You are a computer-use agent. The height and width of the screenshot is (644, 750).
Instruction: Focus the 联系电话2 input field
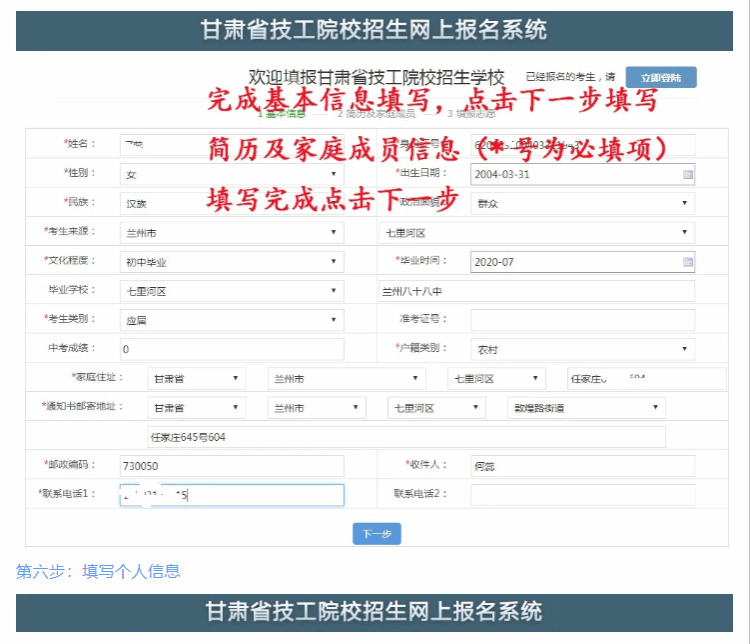pyautogui.click(x=582, y=494)
